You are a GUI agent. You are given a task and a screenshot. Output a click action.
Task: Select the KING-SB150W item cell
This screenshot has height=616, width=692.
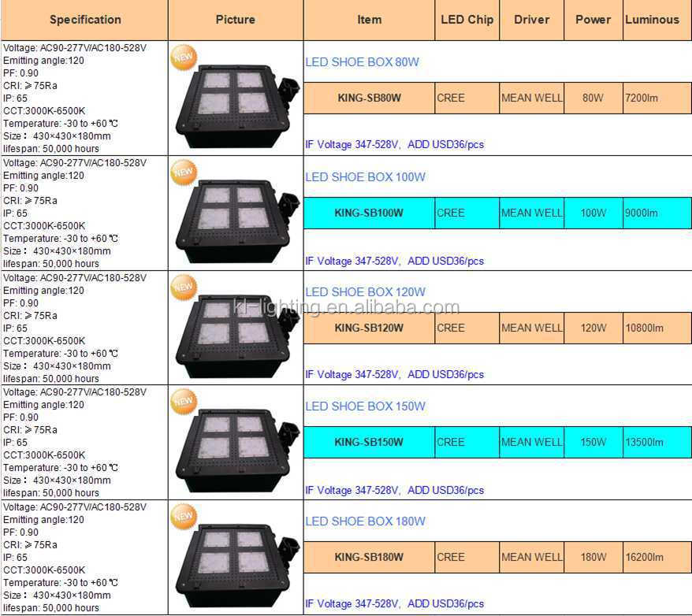(x=370, y=442)
